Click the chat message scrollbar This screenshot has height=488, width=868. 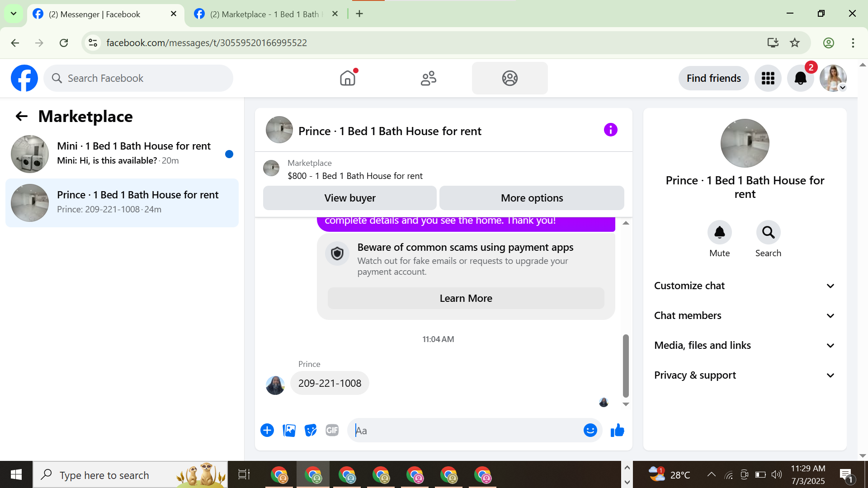626,366
